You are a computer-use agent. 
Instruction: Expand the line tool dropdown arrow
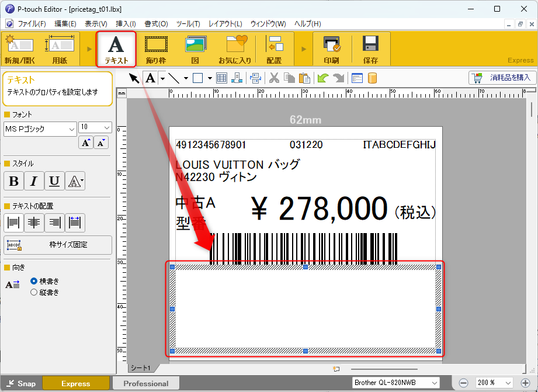click(x=186, y=78)
